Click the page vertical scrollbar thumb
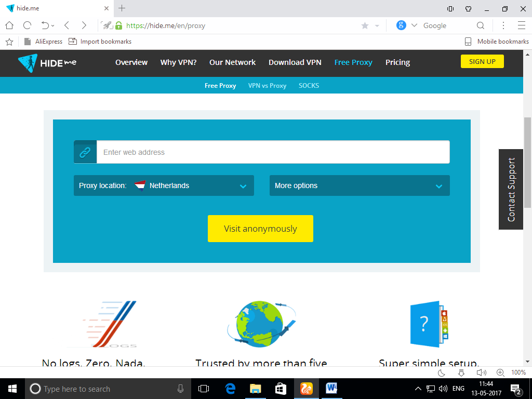This screenshot has height=399, width=532. 528,162
